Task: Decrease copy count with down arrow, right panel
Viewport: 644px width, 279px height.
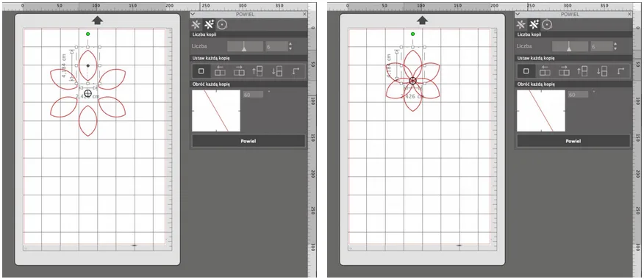Action: coord(615,48)
